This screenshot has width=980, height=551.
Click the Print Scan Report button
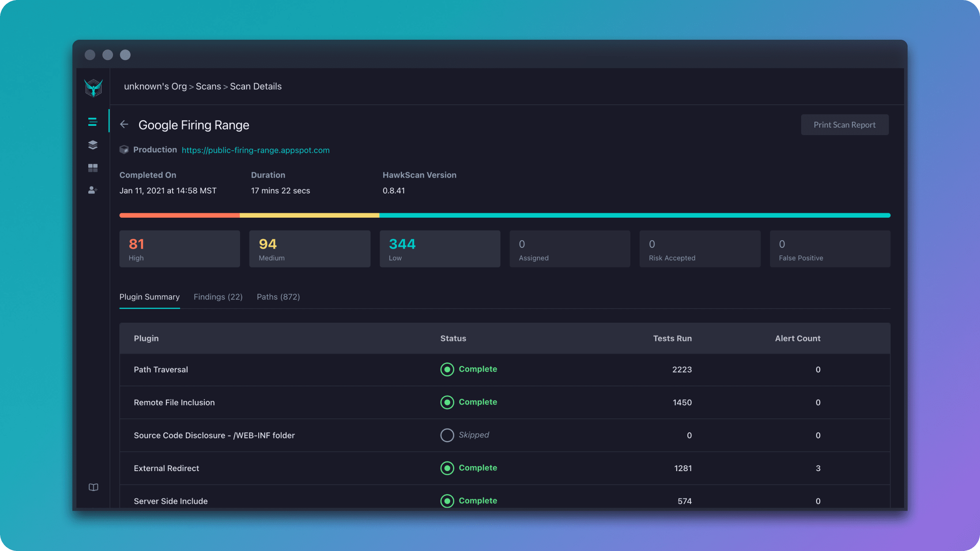coord(844,125)
